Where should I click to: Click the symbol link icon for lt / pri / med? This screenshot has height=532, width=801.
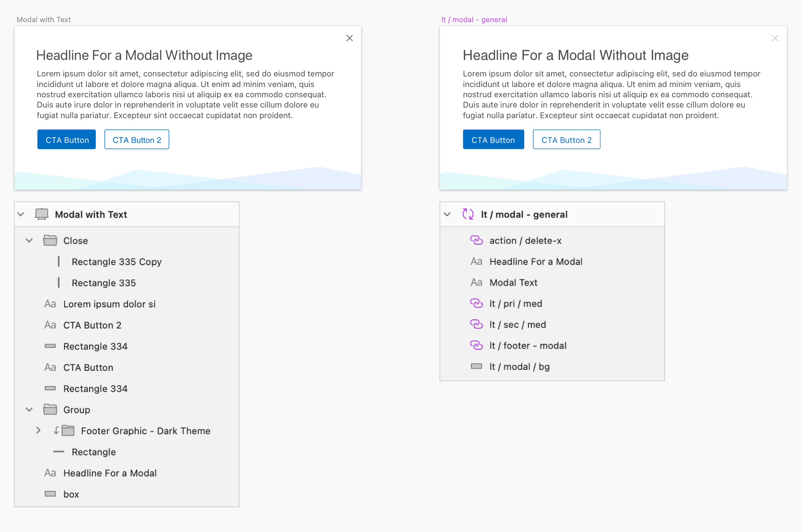476,303
